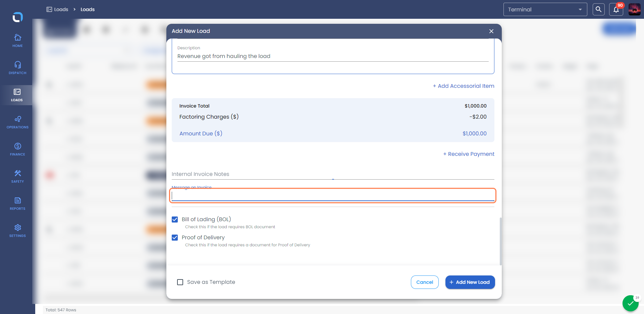Uncheck the Proof of Delivery checkbox
This screenshot has width=644, height=314.
tap(175, 238)
